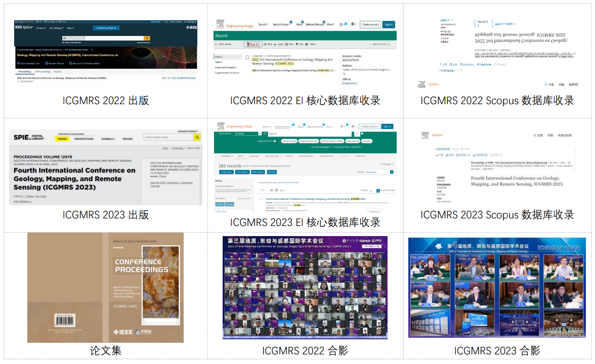Open the Conference Proceedings cover image
Image resolution: width=595 pixels, height=364 pixels.
point(105,287)
